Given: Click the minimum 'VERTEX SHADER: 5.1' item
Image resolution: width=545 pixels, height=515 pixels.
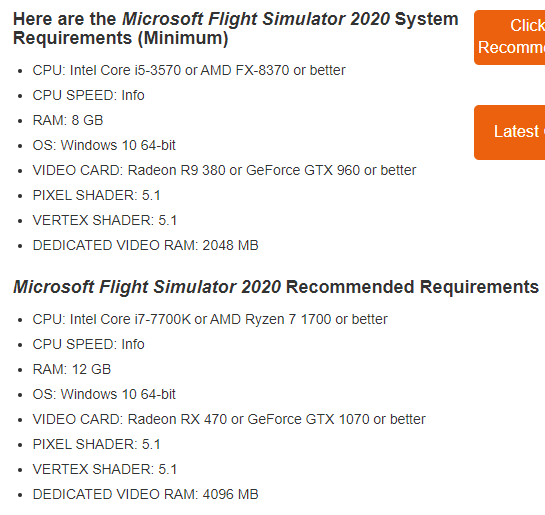Looking at the screenshot, I should click(105, 220).
